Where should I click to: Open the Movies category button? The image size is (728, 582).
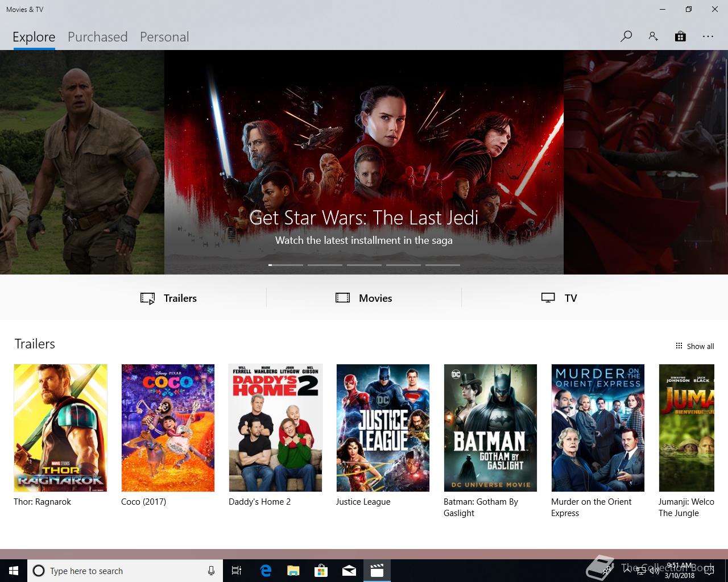pyautogui.click(x=364, y=298)
